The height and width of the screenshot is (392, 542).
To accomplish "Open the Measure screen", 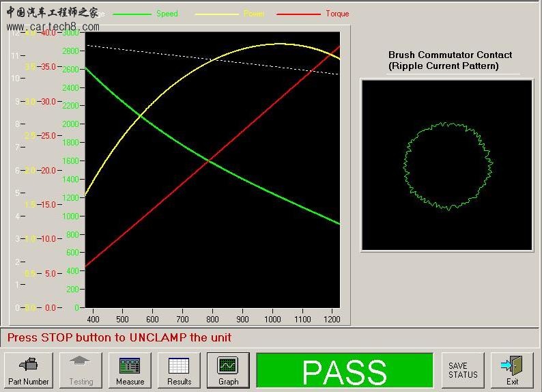I will tap(130, 371).
